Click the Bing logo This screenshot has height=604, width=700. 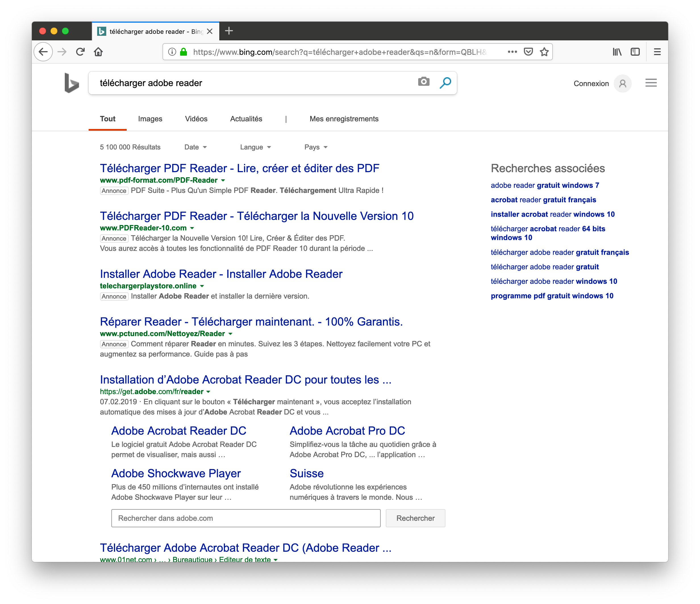(71, 83)
